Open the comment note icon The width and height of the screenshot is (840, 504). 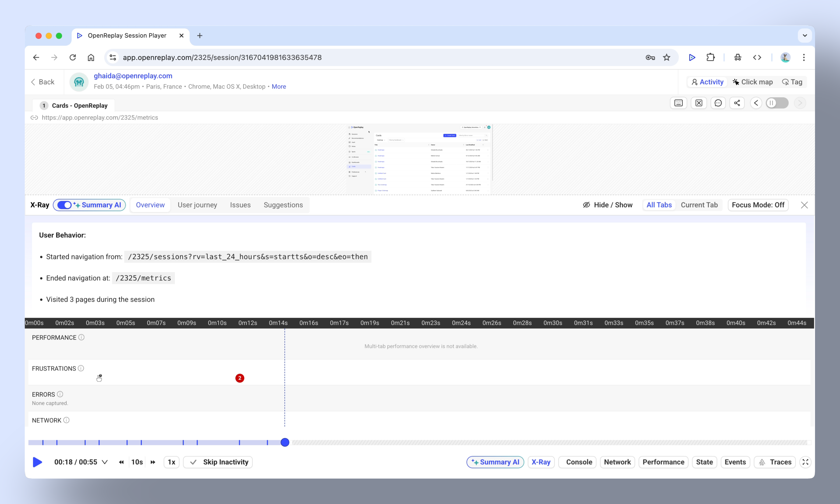tap(718, 103)
